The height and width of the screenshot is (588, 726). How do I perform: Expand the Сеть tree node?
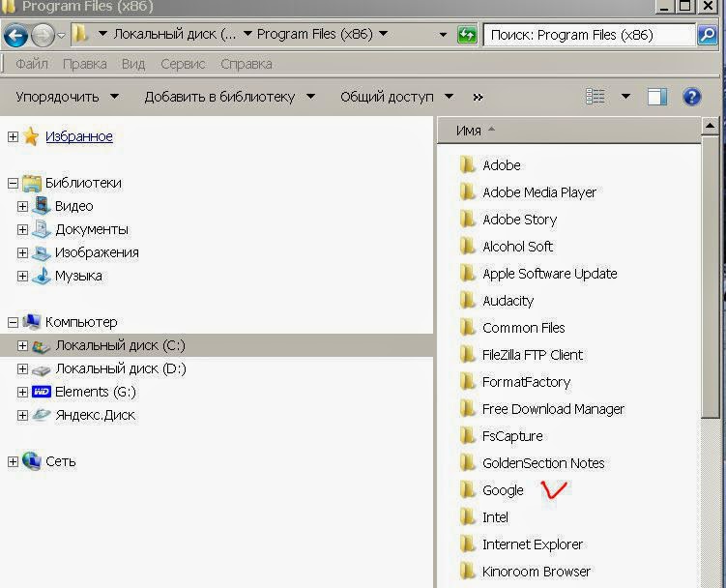pos(13,461)
